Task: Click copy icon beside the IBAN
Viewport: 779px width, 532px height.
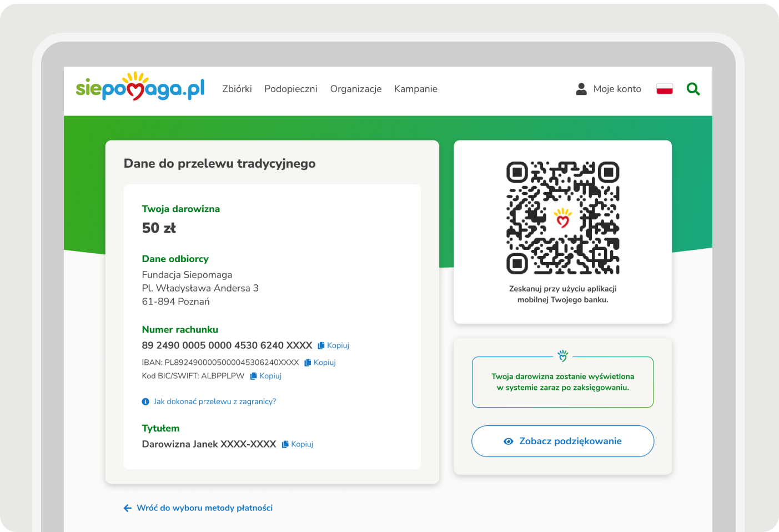Action: (x=308, y=363)
